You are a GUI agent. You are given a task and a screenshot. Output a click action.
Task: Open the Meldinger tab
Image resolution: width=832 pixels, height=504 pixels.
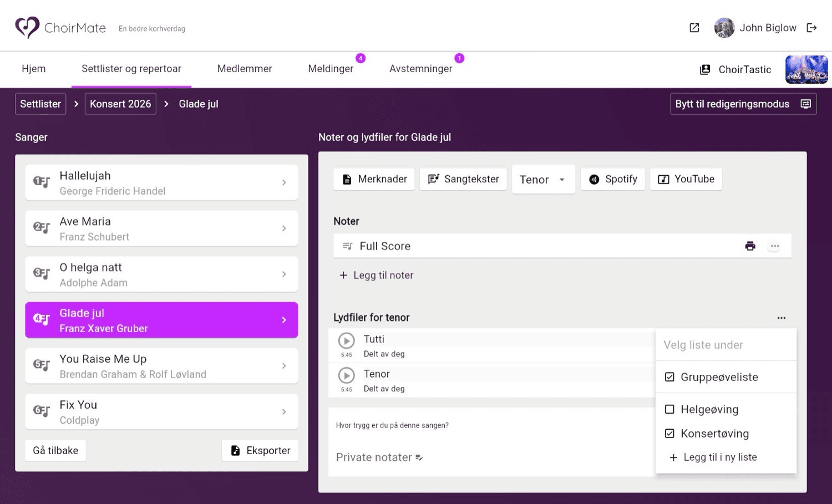coord(331,69)
